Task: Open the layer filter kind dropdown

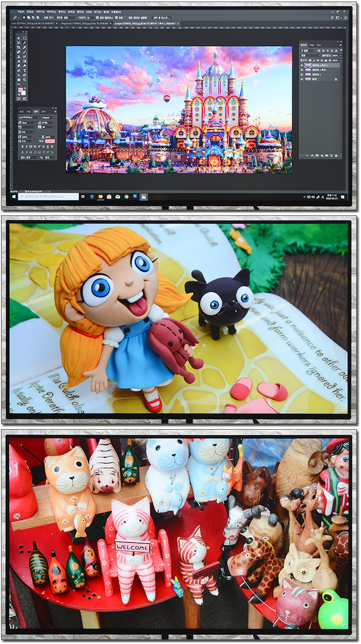Action: tap(307, 51)
